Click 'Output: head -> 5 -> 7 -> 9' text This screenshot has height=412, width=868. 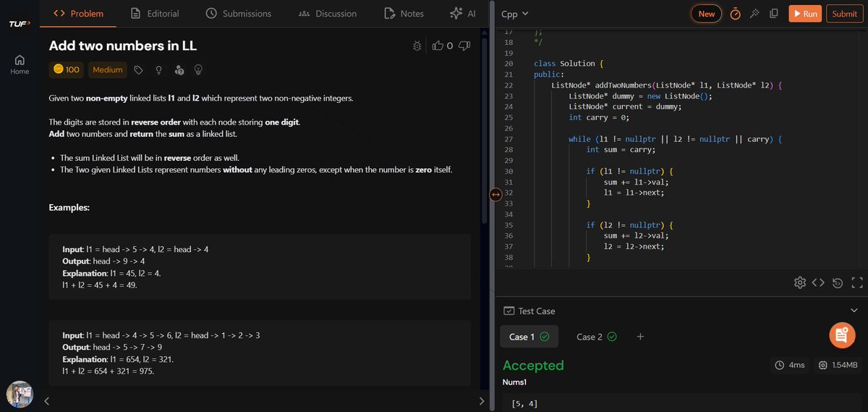pos(112,348)
